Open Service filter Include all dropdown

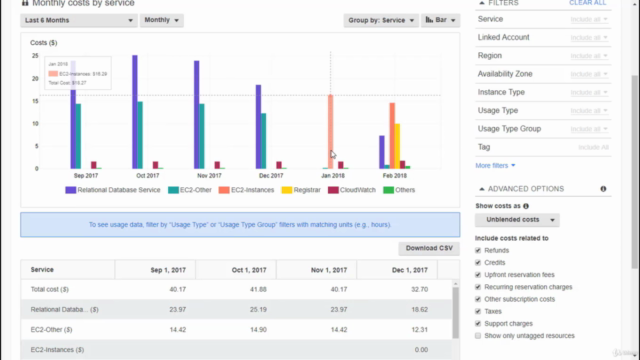pyautogui.click(x=589, y=19)
